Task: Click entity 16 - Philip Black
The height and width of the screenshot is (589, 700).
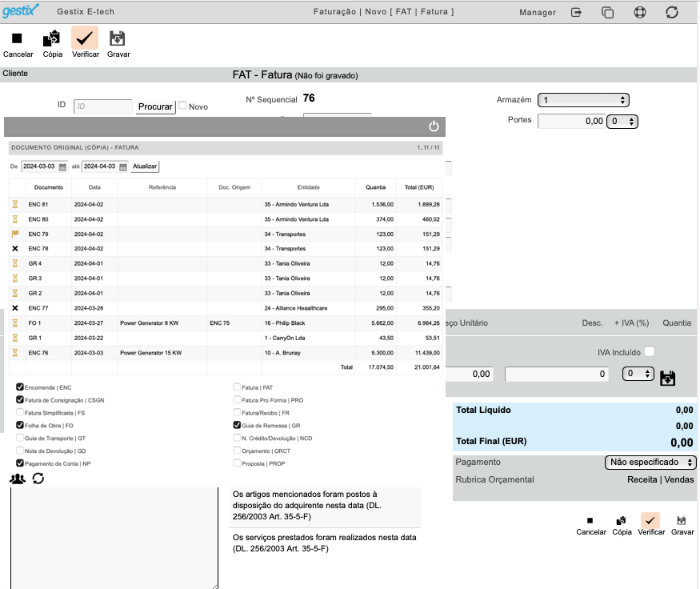Action: coord(285,323)
